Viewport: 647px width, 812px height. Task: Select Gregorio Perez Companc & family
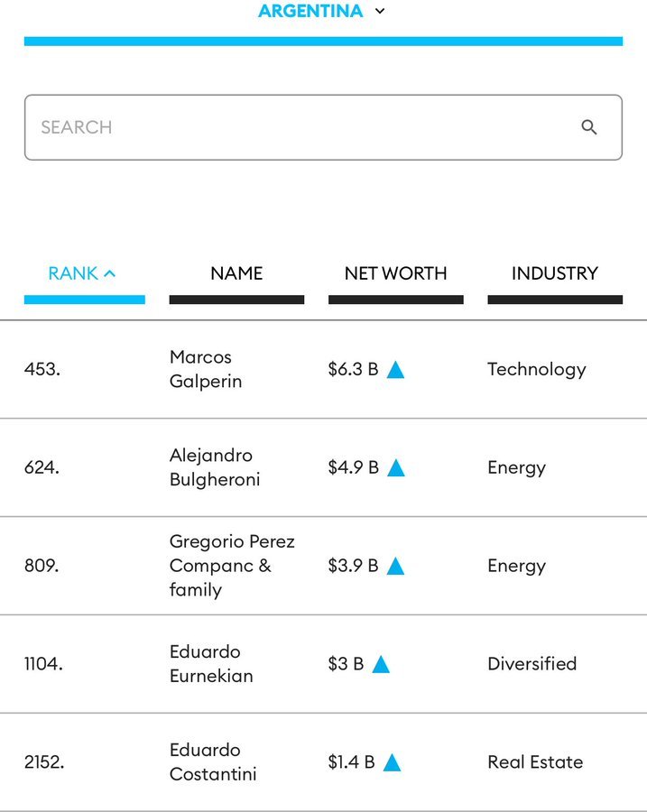click(232, 566)
